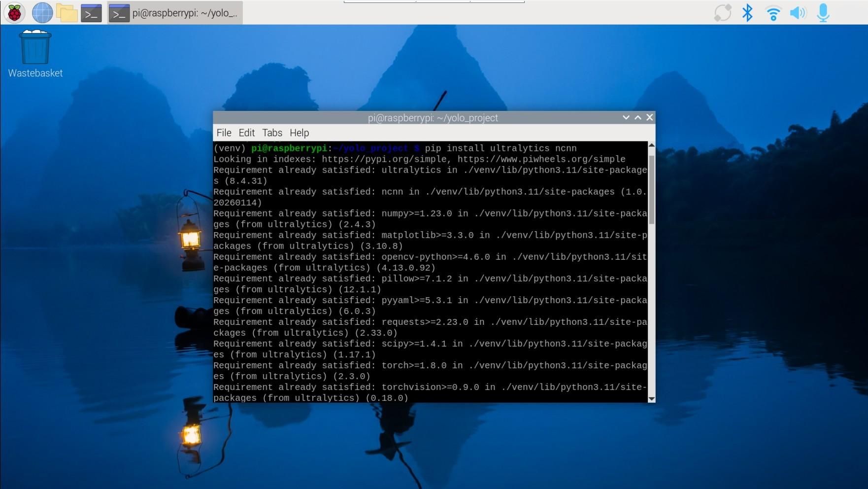Viewport: 868px width, 489px height.
Task: Click the torchvision>=0.9.0 requirement line
Action: pyautogui.click(x=430, y=392)
